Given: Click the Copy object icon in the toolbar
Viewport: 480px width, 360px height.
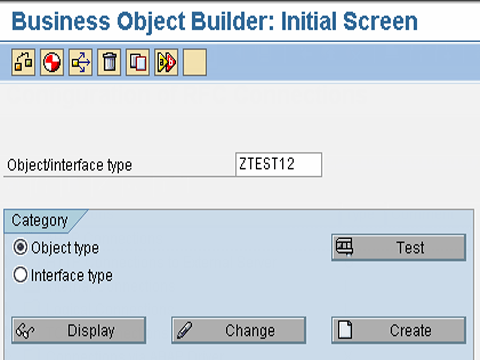Looking at the screenshot, I should coord(138,62).
